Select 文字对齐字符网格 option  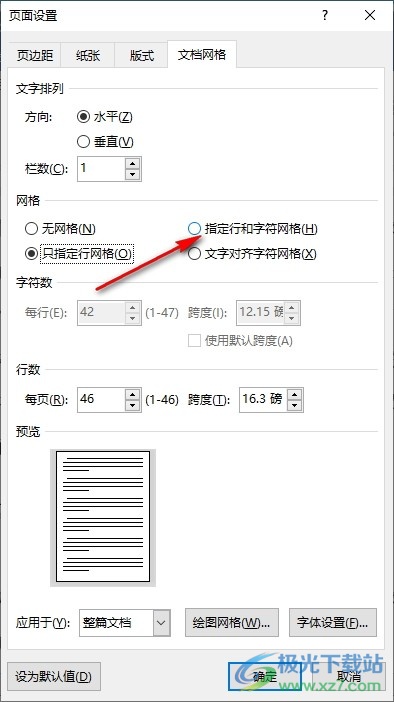[253, 254]
